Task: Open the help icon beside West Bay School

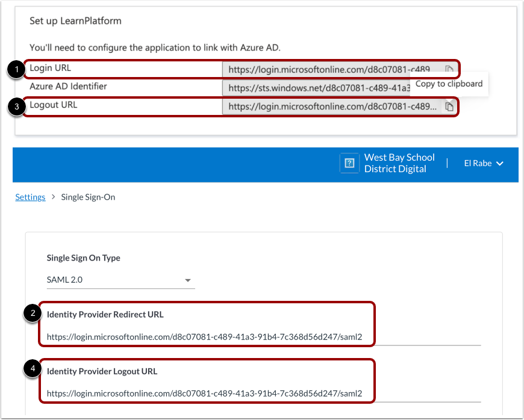Action: click(x=349, y=163)
